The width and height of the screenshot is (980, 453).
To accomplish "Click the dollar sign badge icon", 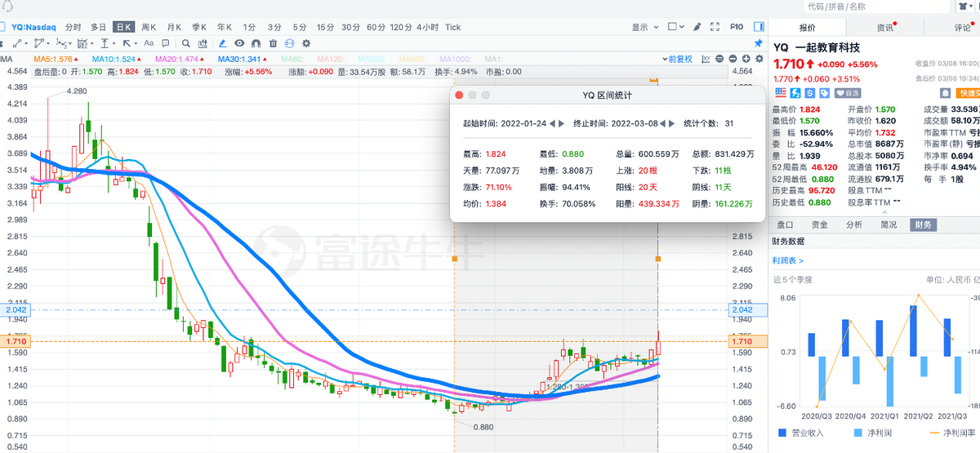I will (x=809, y=92).
